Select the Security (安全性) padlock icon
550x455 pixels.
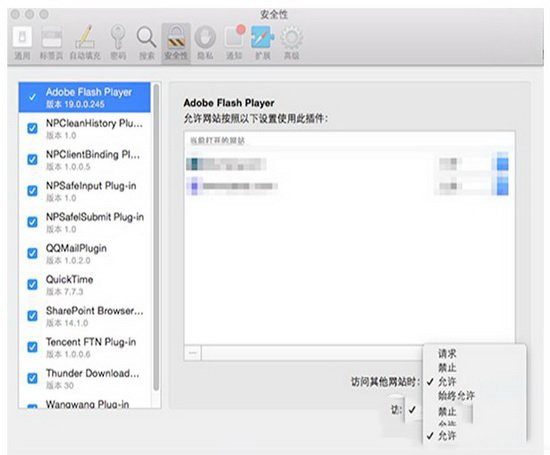pos(176,38)
